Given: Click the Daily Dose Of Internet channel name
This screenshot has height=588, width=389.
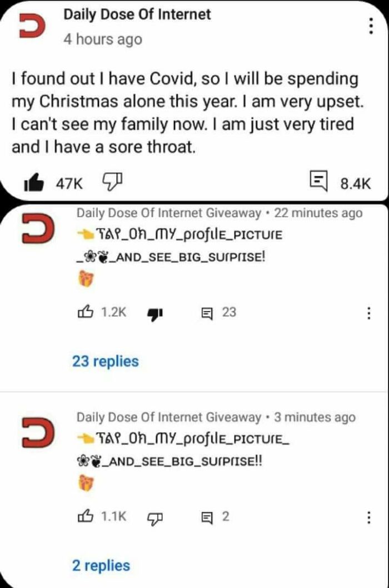Looking at the screenshot, I should 137,14.
